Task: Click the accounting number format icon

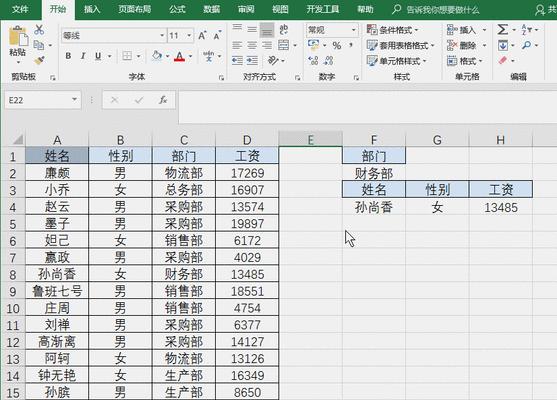Action: 314,45
